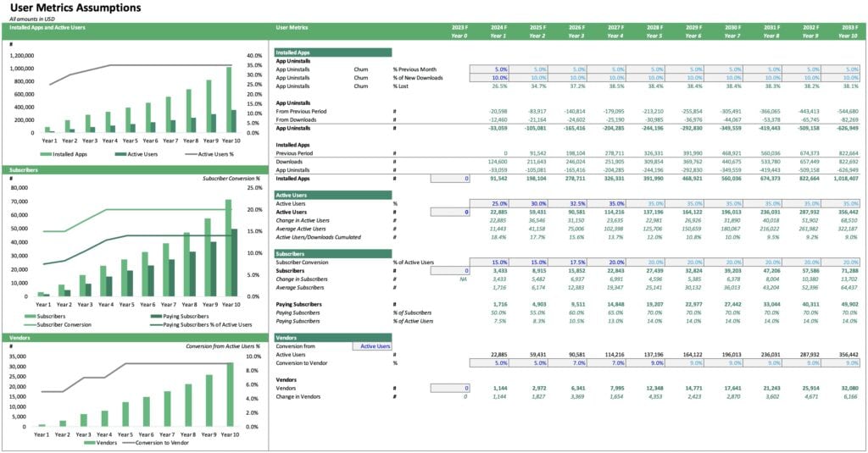Click Average Subscribers 2033 value 64,437
This screenshot has width=868, height=453.
[x=849, y=288]
